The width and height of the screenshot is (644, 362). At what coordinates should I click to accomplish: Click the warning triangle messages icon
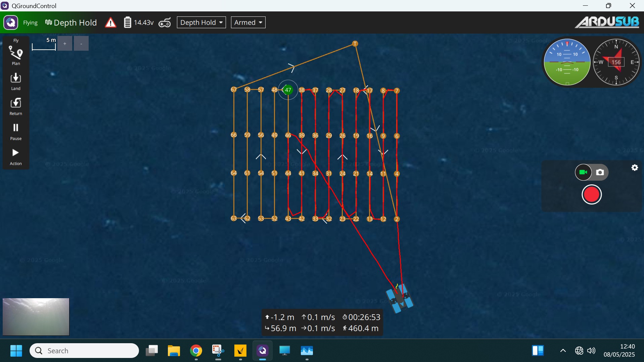click(x=110, y=23)
